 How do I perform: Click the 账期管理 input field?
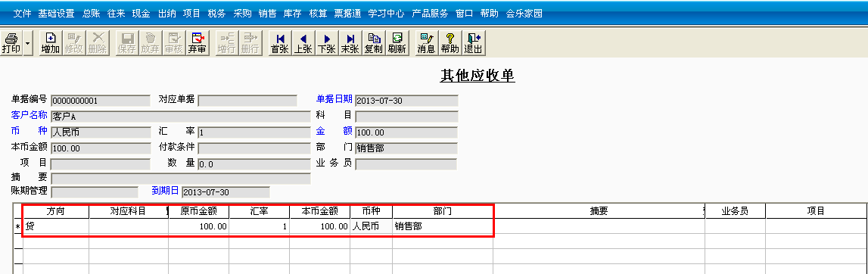(94, 192)
